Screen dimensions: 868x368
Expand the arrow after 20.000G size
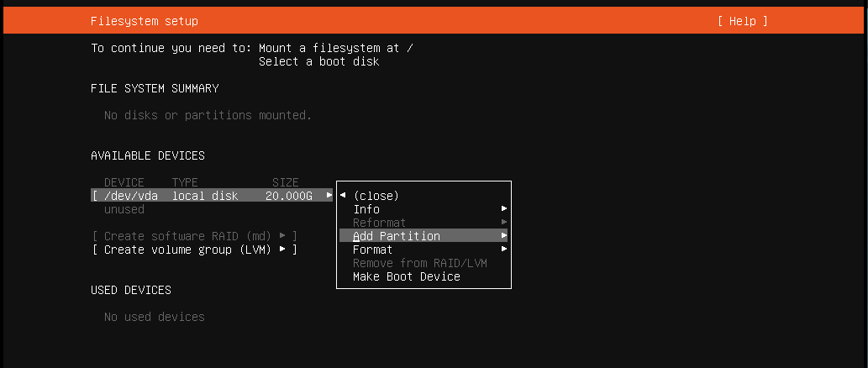point(329,195)
